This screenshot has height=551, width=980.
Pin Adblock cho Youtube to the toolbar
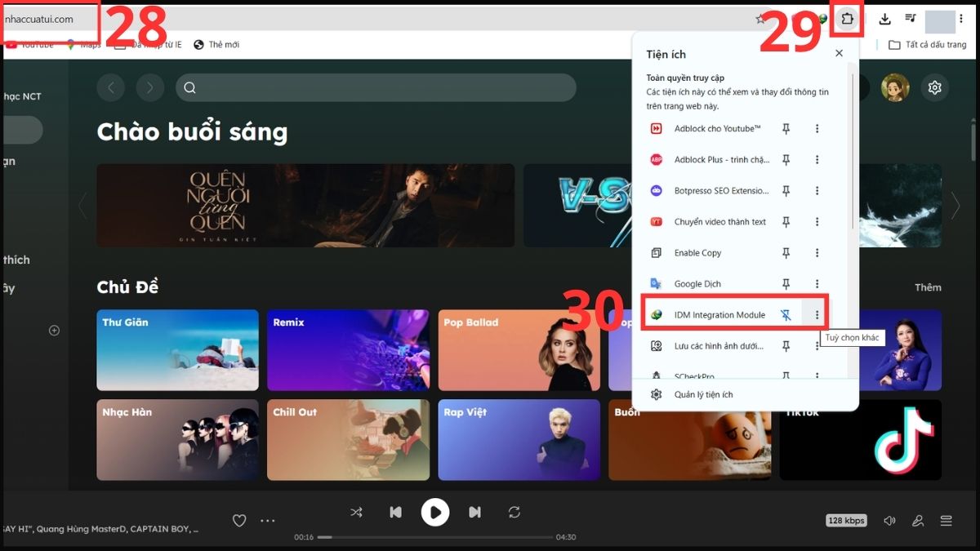point(786,129)
